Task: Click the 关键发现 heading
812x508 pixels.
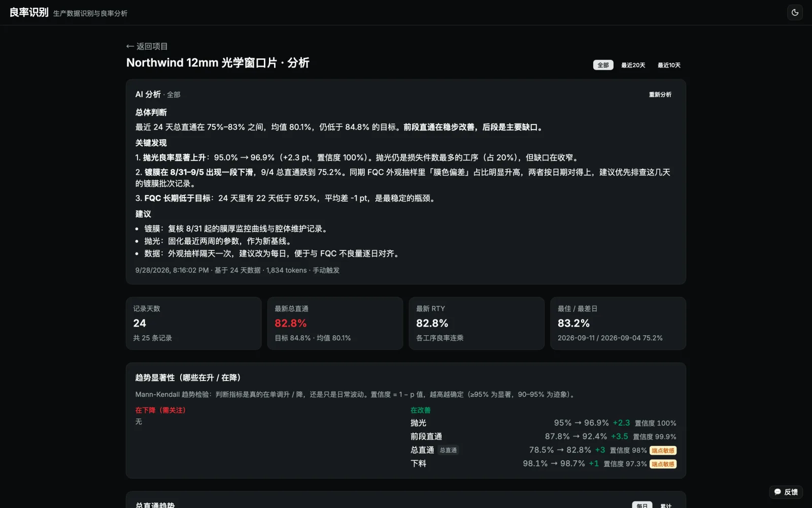Action: click(151, 143)
